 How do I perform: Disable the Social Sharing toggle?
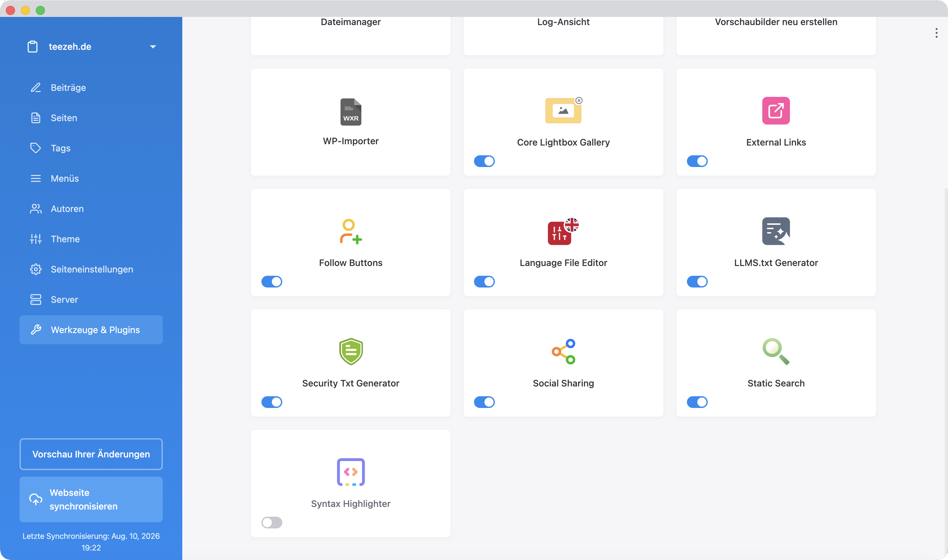(484, 402)
